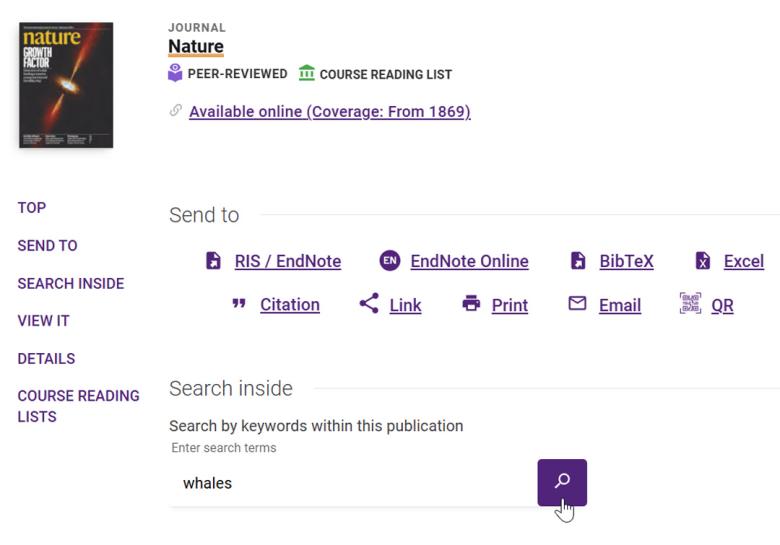Click the Email envelope icon
The image size is (780, 545).
pyautogui.click(x=577, y=304)
